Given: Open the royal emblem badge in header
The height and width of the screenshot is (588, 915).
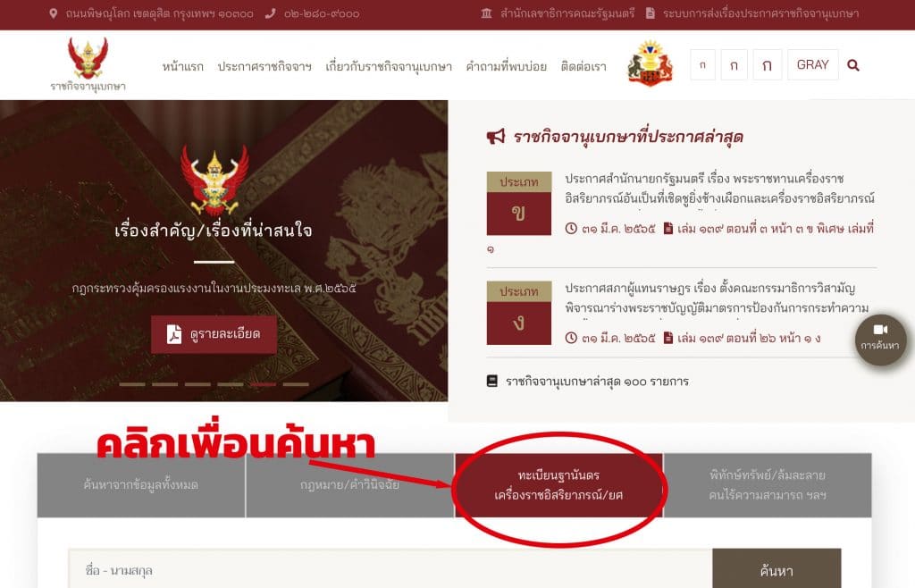Looking at the screenshot, I should click(x=651, y=63).
